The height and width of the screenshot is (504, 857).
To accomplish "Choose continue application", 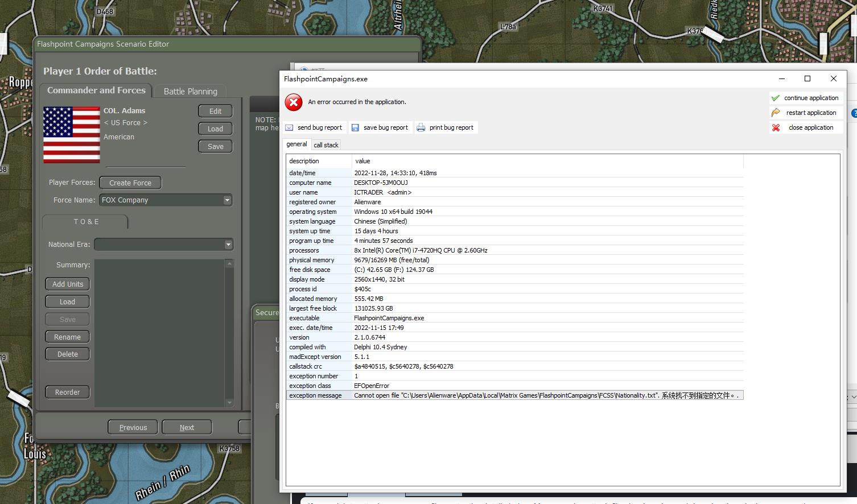I will coord(806,98).
